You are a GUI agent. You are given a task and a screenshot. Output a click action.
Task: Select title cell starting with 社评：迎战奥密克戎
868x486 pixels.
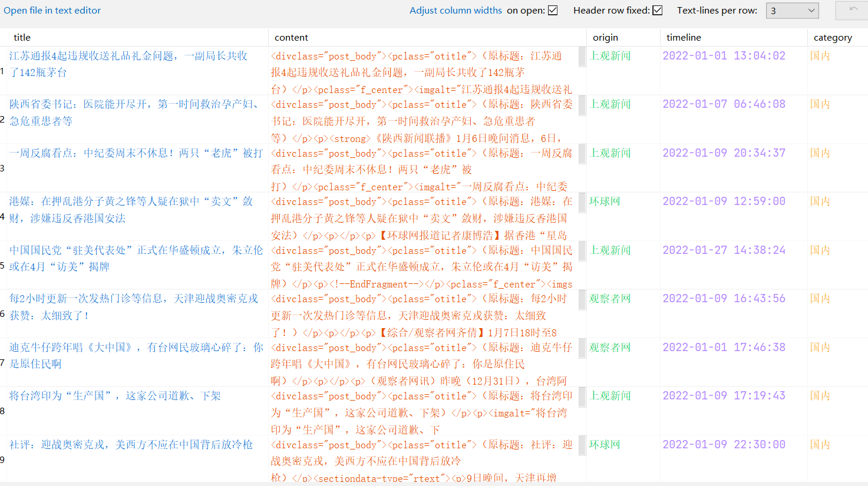(x=137, y=459)
